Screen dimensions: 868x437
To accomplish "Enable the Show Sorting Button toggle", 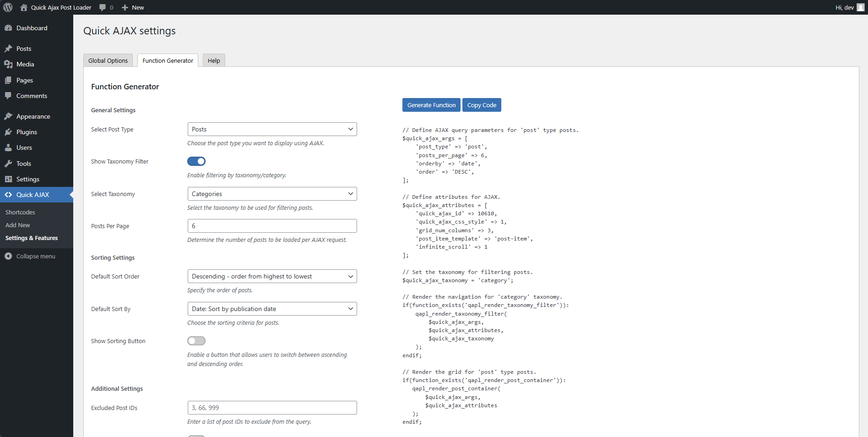I will pyautogui.click(x=196, y=341).
